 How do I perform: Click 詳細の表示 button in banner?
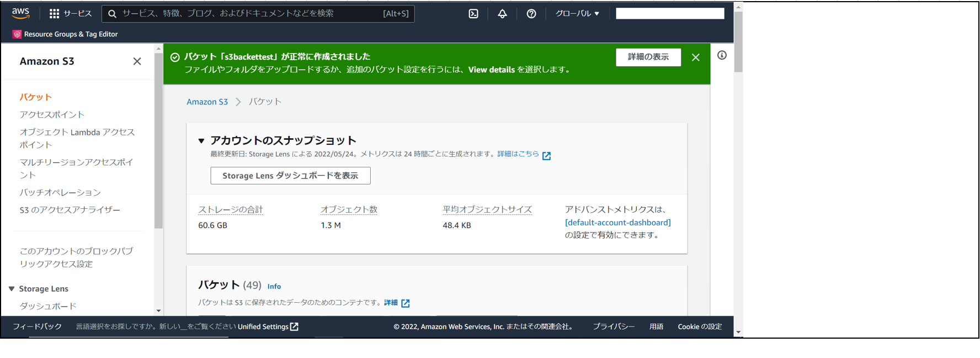[648, 57]
